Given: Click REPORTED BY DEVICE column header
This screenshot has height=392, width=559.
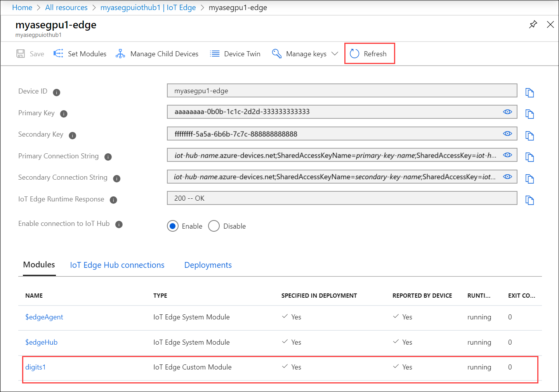Looking at the screenshot, I should tap(422, 296).
